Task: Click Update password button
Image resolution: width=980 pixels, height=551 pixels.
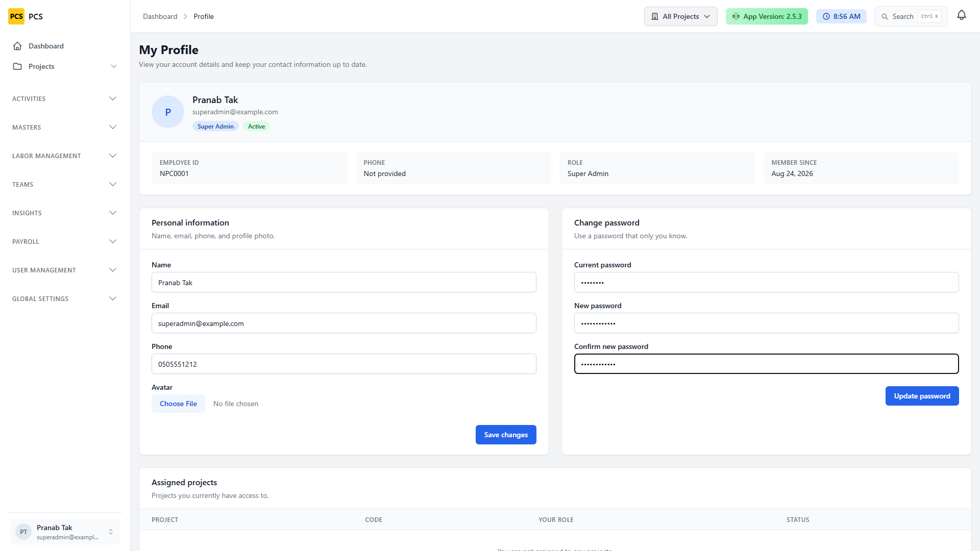Action: (x=922, y=396)
